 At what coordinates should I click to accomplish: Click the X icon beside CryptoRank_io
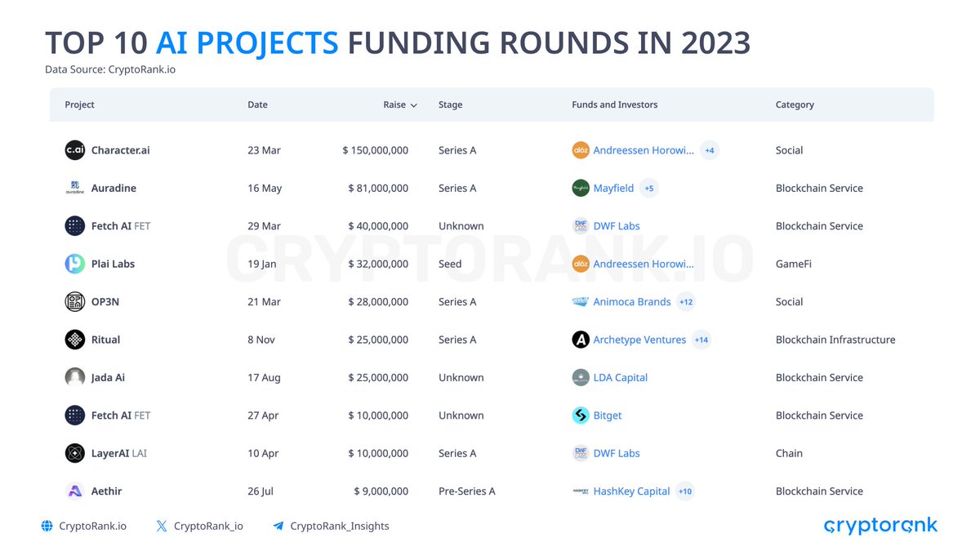pyautogui.click(x=162, y=527)
